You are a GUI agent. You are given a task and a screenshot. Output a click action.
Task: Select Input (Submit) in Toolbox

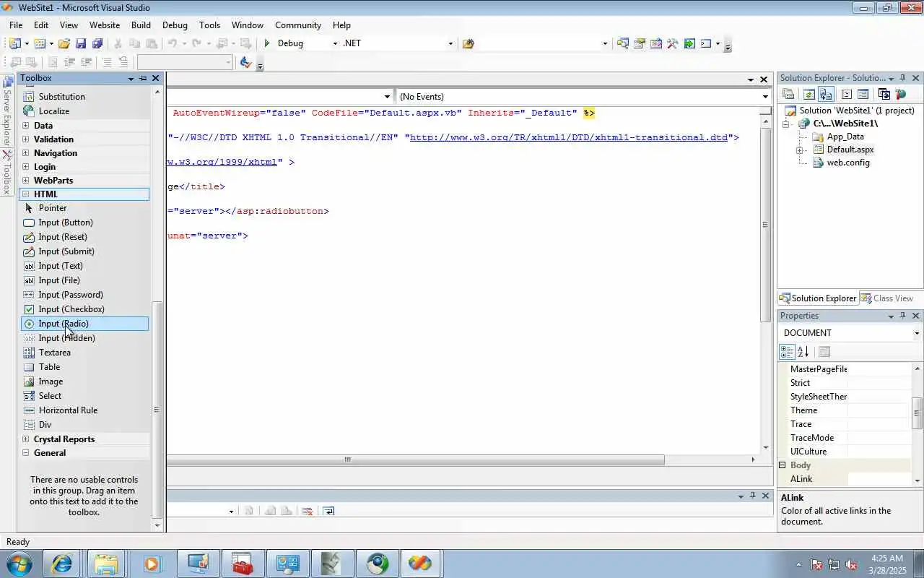(x=84, y=251)
